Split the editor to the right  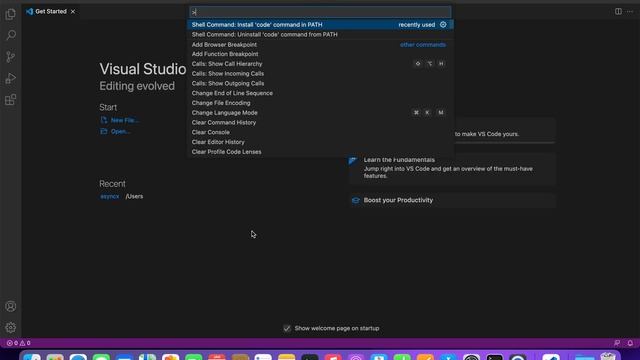[x=618, y=11]
